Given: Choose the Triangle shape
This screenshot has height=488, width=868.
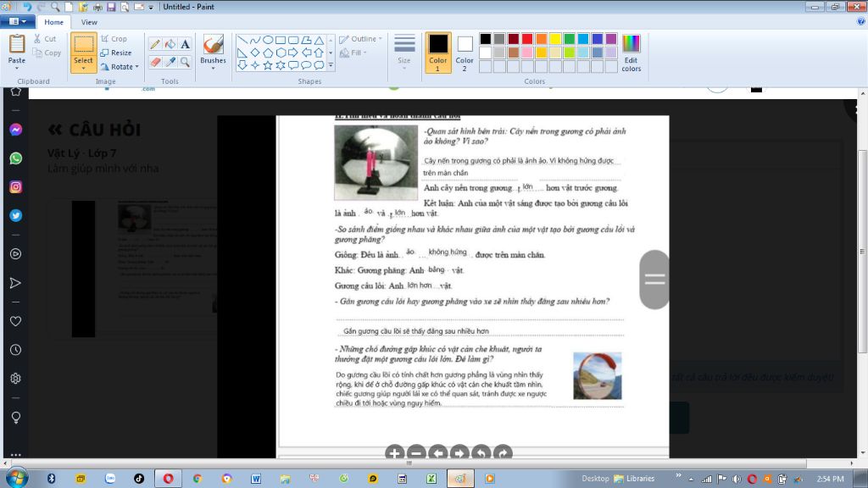Looking at the screenshot, I should (x=319, y=40).
